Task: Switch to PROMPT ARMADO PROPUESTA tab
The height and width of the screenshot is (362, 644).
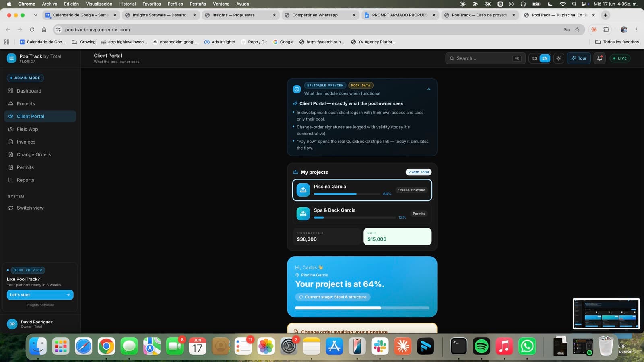Action: (x=400, y=15)
